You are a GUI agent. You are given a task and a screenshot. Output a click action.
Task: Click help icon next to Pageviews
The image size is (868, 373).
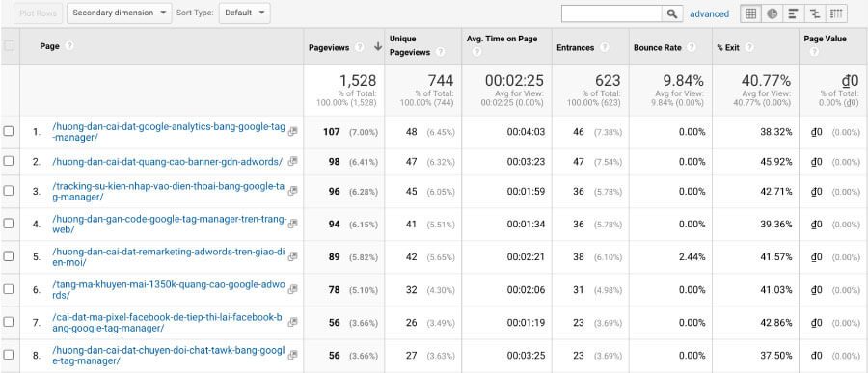pyautogui.click(x=360, y=47)
